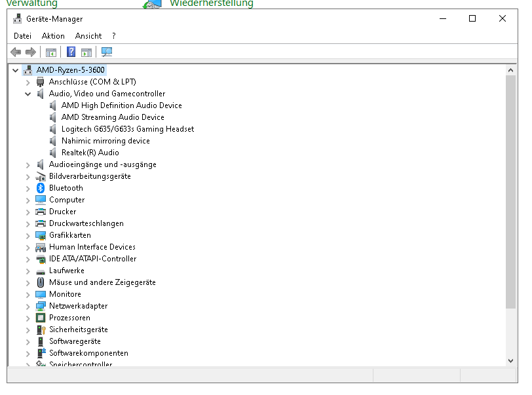Open the Aktion menu
Image resolution: width=532 pixels, height=395 pixels.
pos(53,36)
